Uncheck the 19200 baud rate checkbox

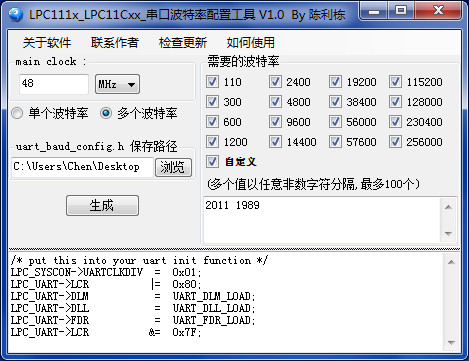point(335,82)
